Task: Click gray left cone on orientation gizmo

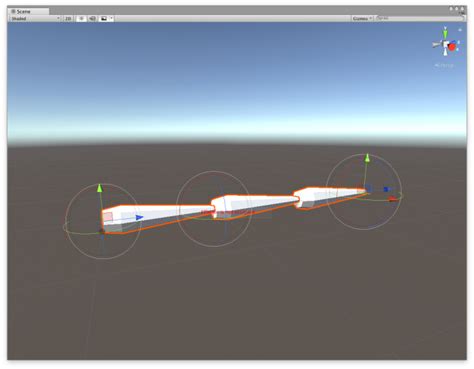Action: (436, 44)
